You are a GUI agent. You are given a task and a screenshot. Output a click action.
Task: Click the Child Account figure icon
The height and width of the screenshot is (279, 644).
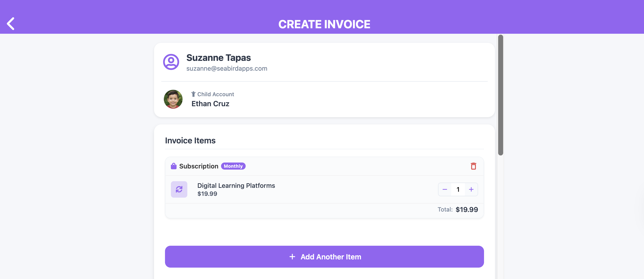pos(193,94)
